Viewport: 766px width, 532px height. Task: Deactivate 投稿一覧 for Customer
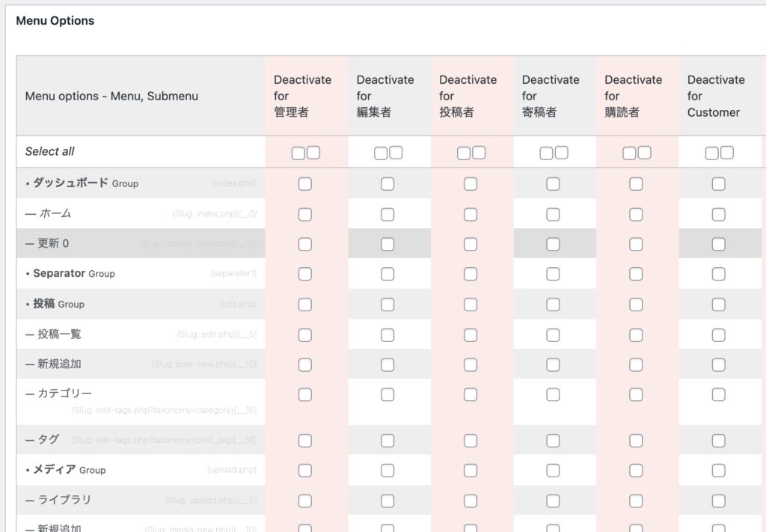(718, 335)
